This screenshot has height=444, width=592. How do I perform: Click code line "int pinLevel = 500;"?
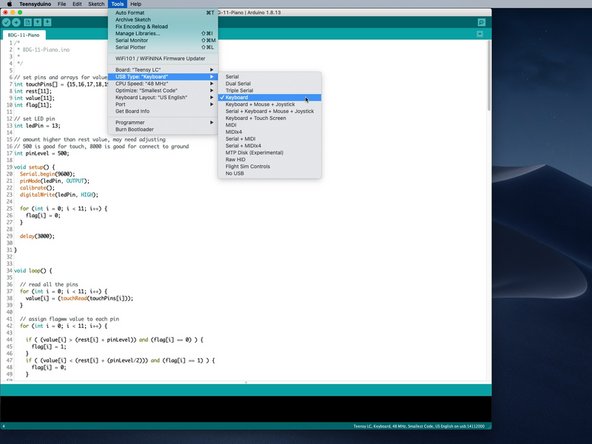tap(42, 153)
